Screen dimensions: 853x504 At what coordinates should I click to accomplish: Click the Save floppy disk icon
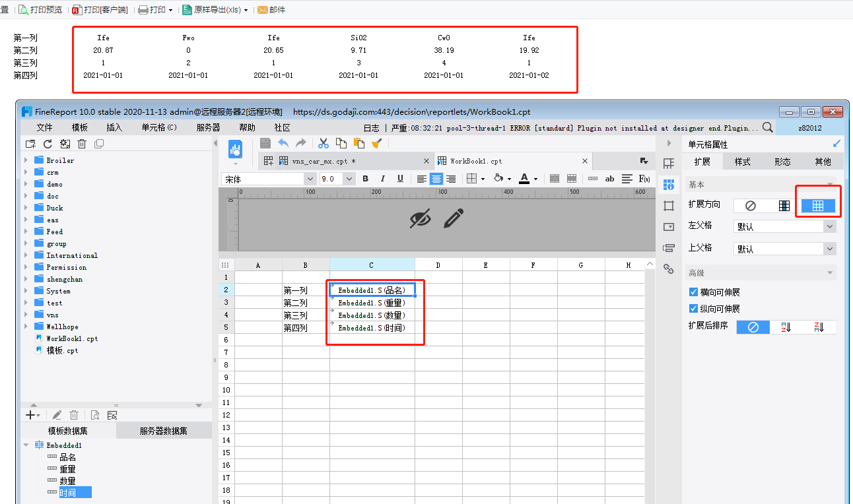[265, 143]
